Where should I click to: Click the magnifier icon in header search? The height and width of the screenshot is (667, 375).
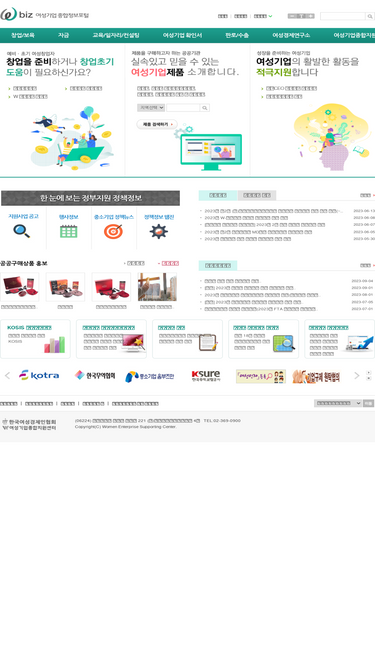tap(370, 16)
